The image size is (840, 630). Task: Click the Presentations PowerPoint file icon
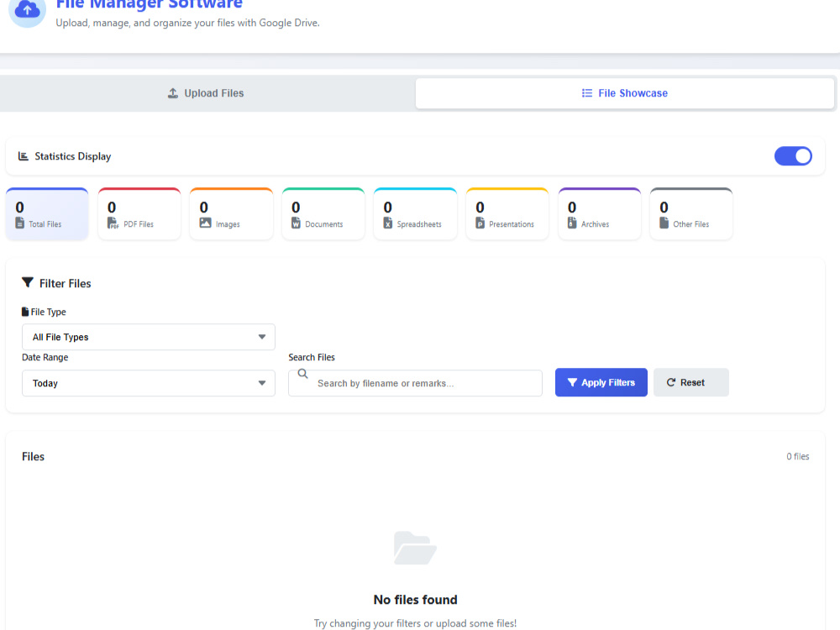(x=480, y=223)
